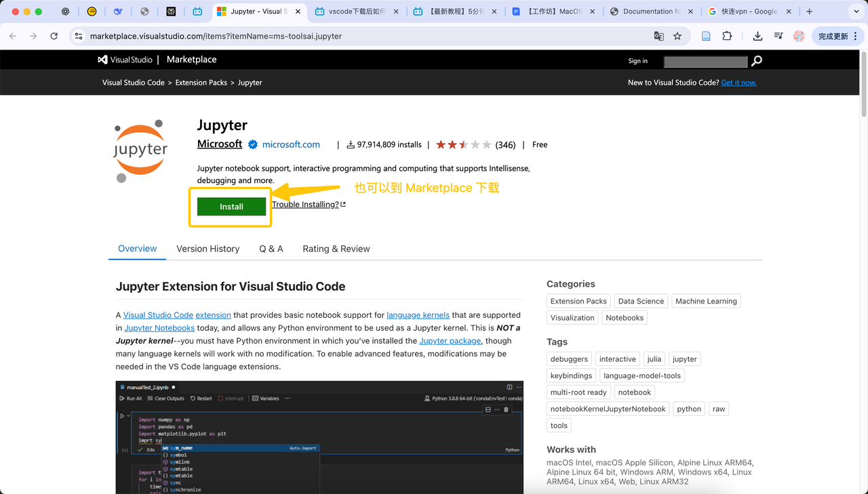Open the browser downloads icon
The width and height of the screenshot is (868, 494).
coord(757,36)
